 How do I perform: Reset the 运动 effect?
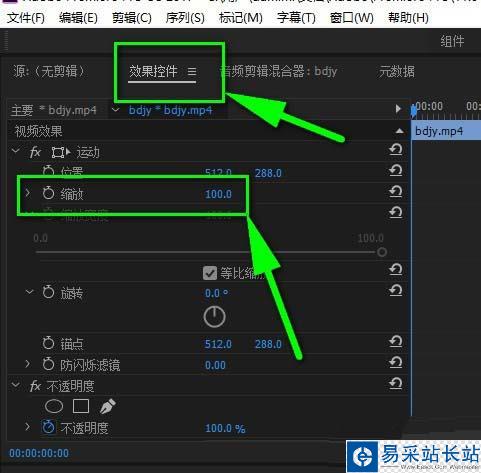coord(395,149)
